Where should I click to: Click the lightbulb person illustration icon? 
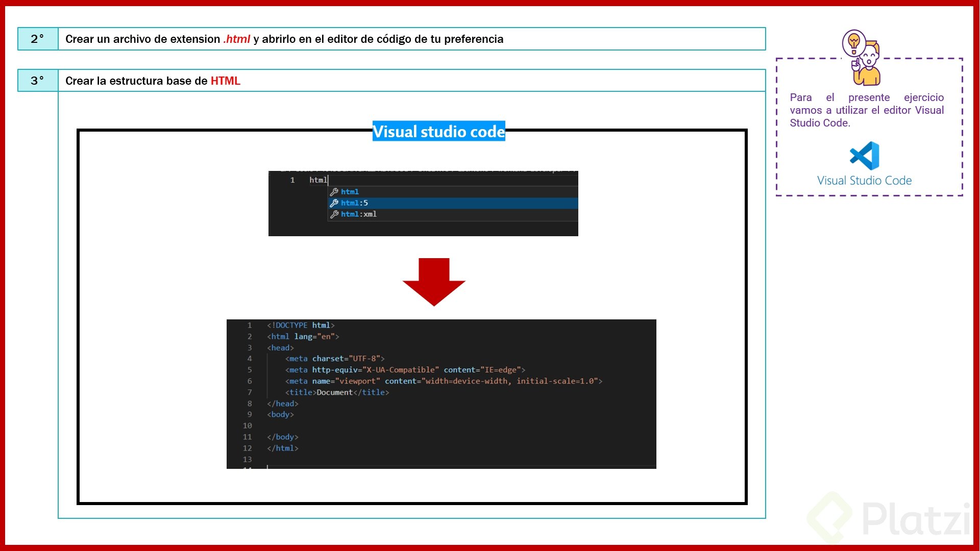tap(860, 56)
